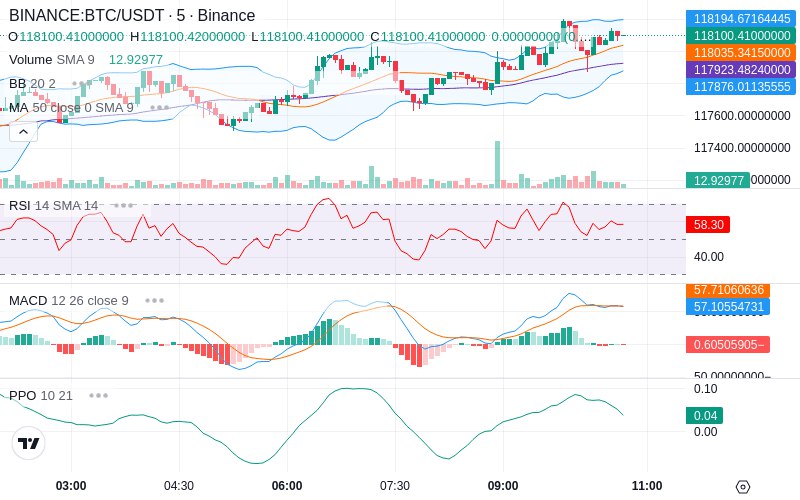Viewport: 800px width, 500px height.
Task: Select the RSI 14 SMA 14 legend
Action: point(54,206)
